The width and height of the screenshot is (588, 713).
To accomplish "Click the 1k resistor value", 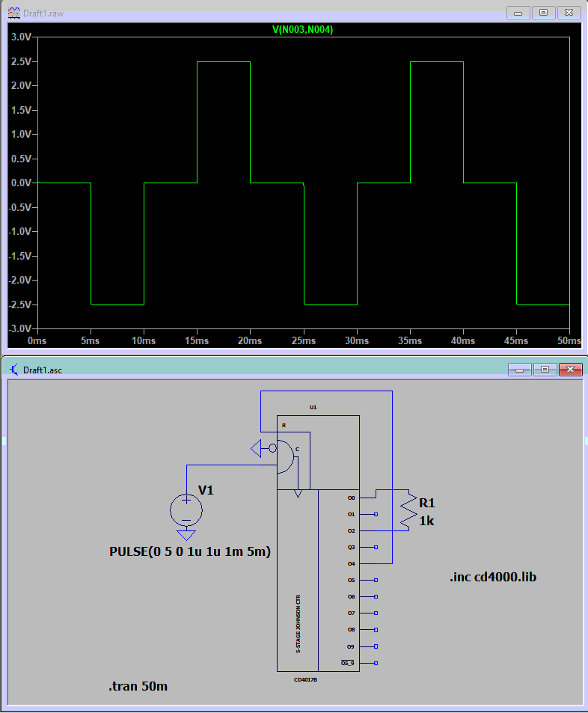I will [x=426, y=521].
